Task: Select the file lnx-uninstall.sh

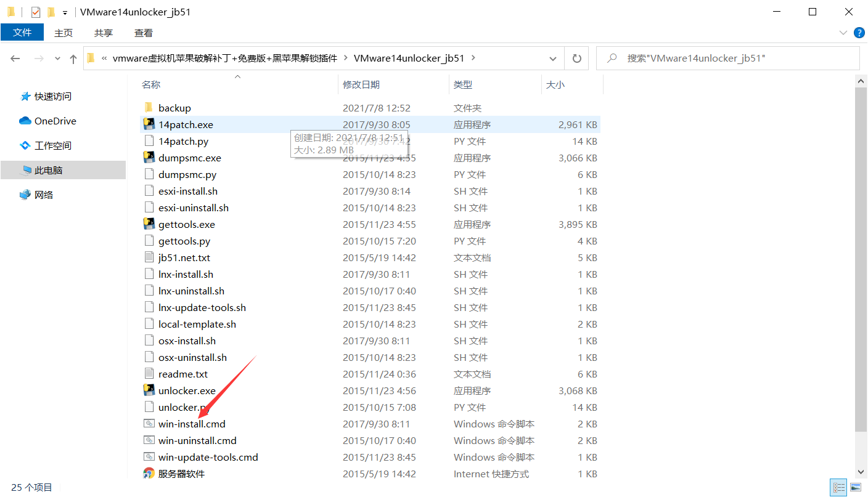Action: click(x=191, y=291)
